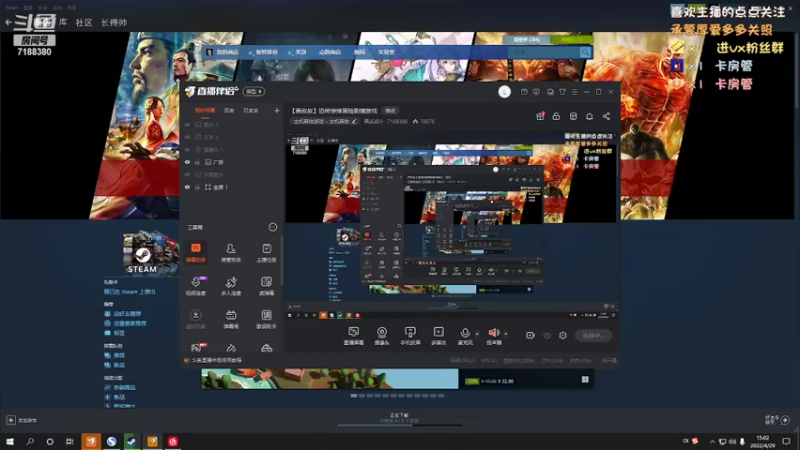The width and height of the screenshot is (800, 450).
Task: Toggle visibility of 文本 3 source
Action: tap(187, 137)
